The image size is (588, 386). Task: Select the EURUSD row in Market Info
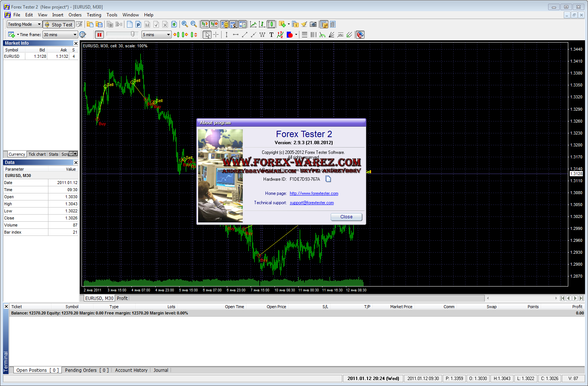22,56
